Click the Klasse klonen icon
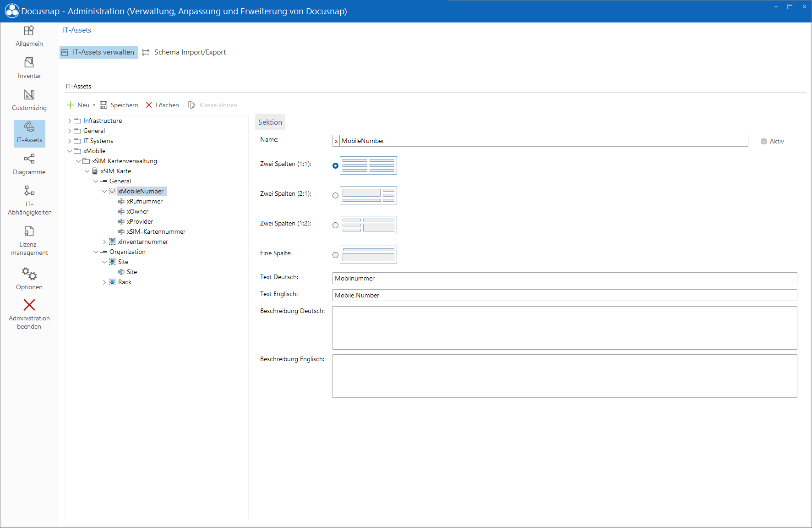Viewport: 812px width, 528px height. (x=192, y=105)
